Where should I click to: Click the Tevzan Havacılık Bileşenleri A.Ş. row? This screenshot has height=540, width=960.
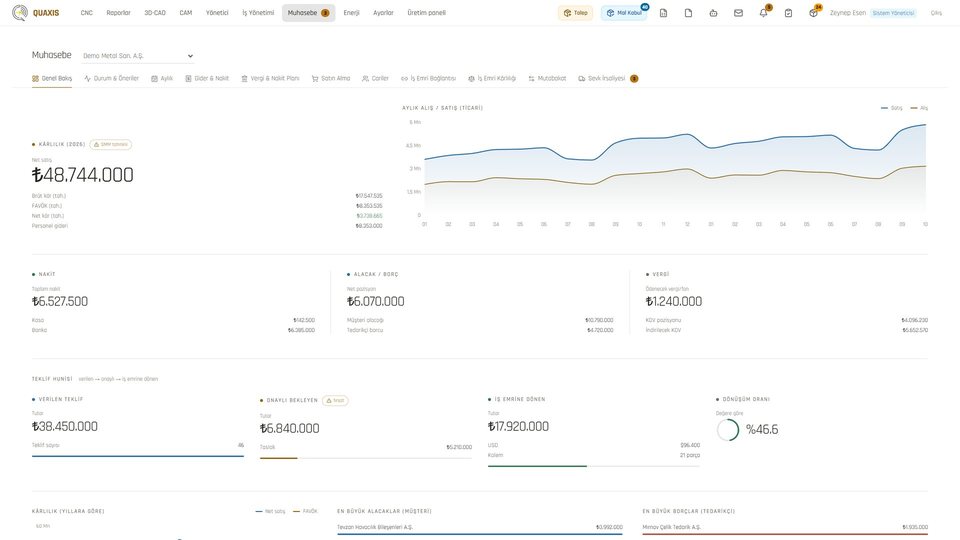(x=479, y=528)
